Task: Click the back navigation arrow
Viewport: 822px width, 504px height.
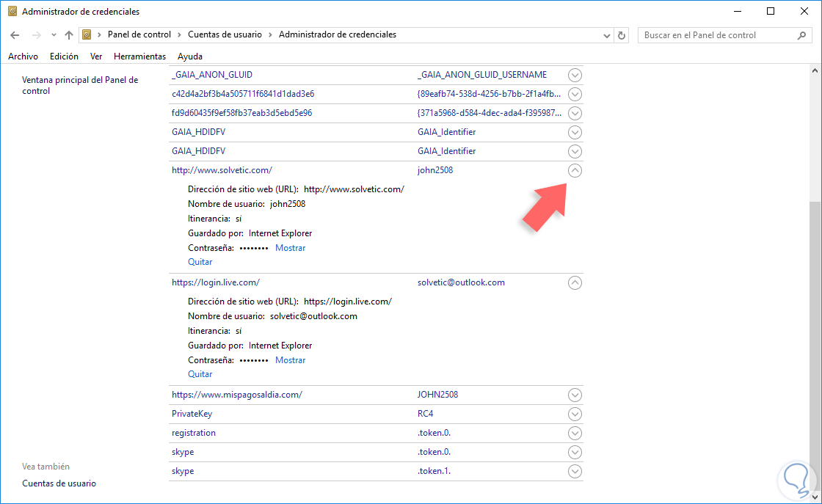Action: tap(15, 35)
